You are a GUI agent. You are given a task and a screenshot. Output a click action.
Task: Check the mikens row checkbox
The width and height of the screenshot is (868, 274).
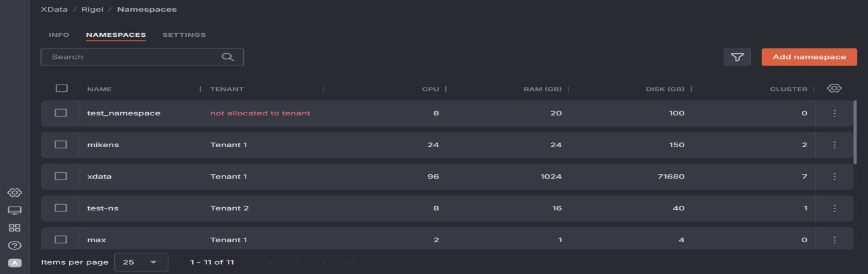point(61,145)
